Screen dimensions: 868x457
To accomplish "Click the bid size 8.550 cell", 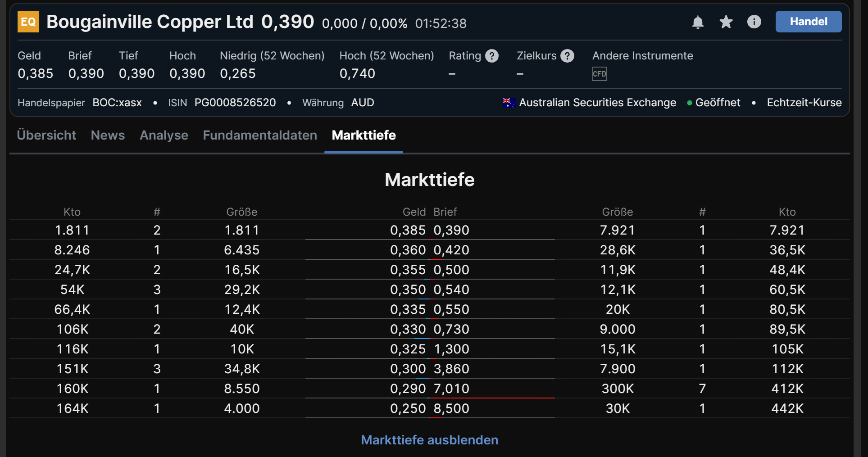I will [x=242, y=389].
